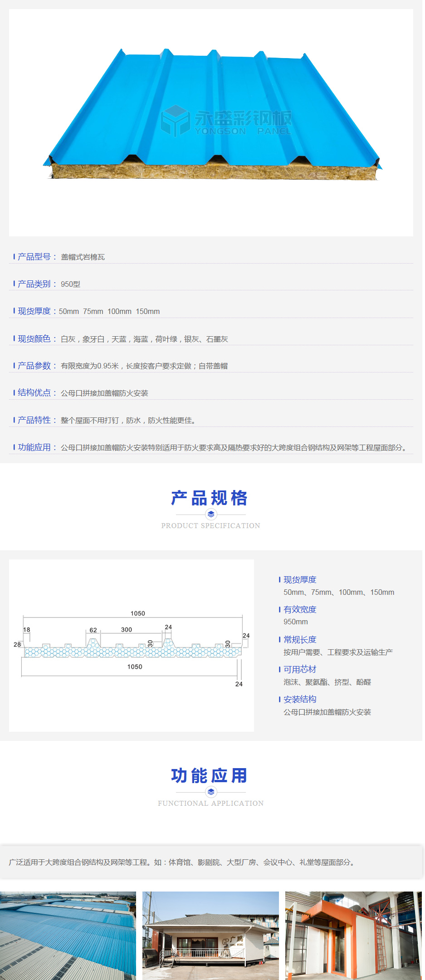The image size is (425, 980).
Task: Click 有效宽度 in the specification list
Action: pyautogui.click(x=300, y=609)
